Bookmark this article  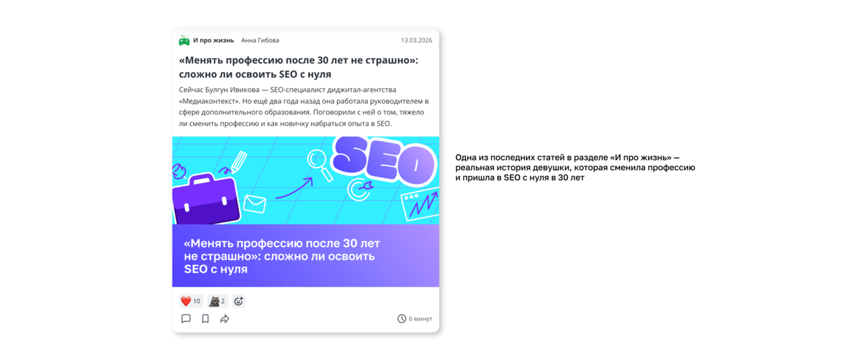coord(205,319)
